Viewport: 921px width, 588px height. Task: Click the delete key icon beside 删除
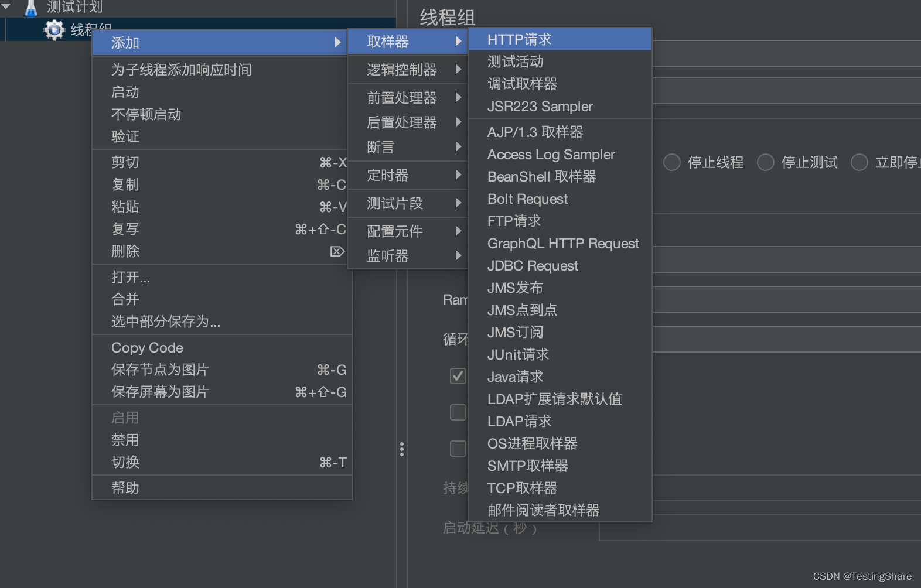pyautogui.click(x=337, y=251)
